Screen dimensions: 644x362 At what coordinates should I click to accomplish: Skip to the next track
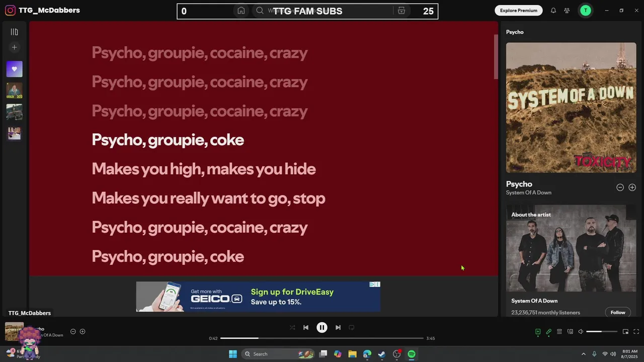(x=338, y=327)
